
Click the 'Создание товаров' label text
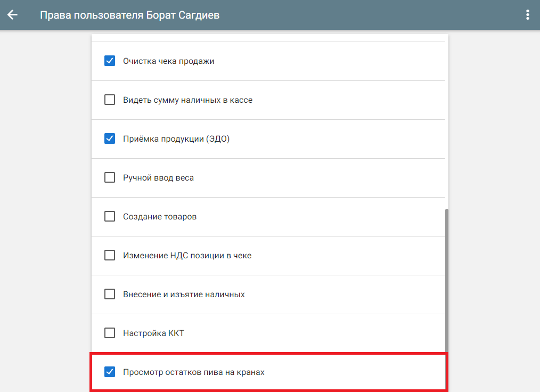(x=160, y=217)
